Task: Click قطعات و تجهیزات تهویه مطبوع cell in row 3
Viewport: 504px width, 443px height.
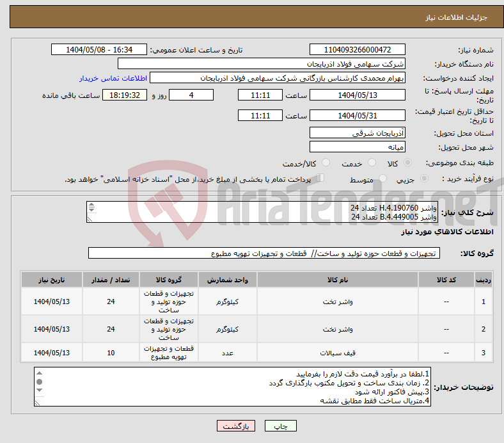Action: [169, 353]
